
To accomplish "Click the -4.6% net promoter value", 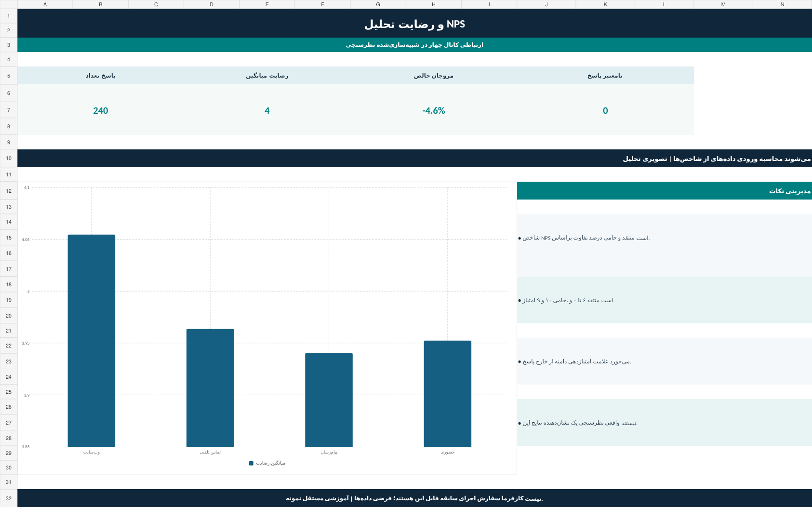I will point(434,110).
